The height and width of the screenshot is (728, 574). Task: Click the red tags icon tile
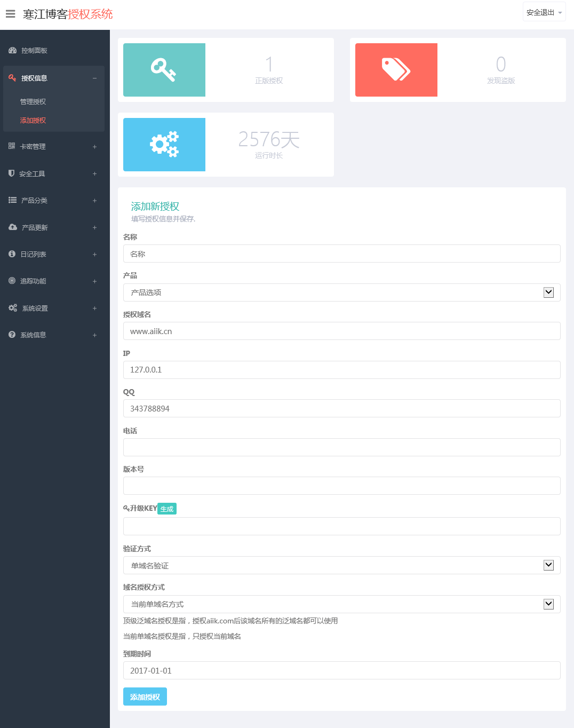(x=396, y=70)
